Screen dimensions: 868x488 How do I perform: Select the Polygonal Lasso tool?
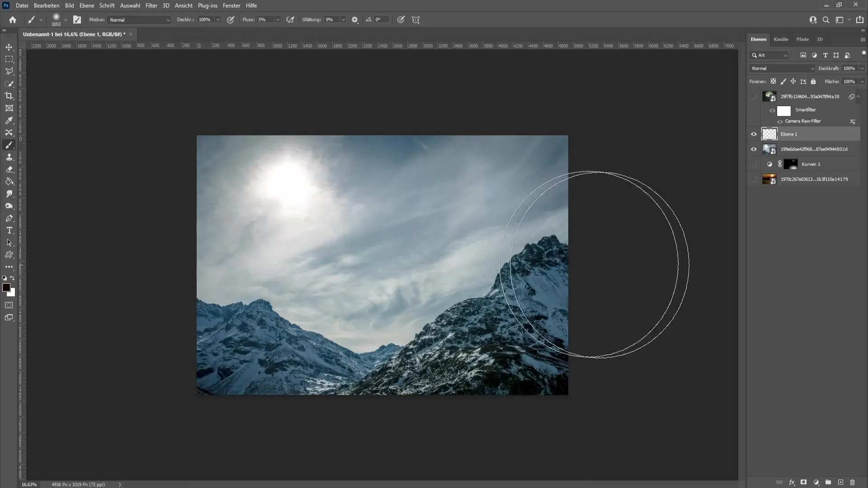(x=9, y=71)
